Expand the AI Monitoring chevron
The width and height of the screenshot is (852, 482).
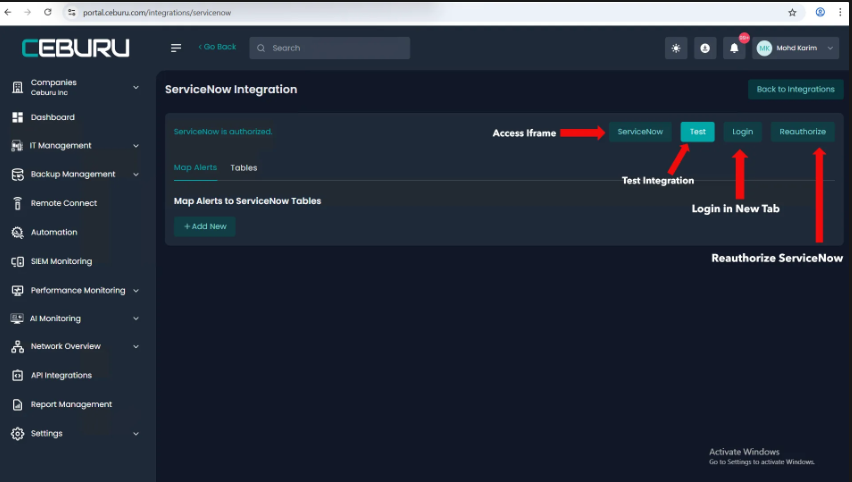[x=136, y=318]
